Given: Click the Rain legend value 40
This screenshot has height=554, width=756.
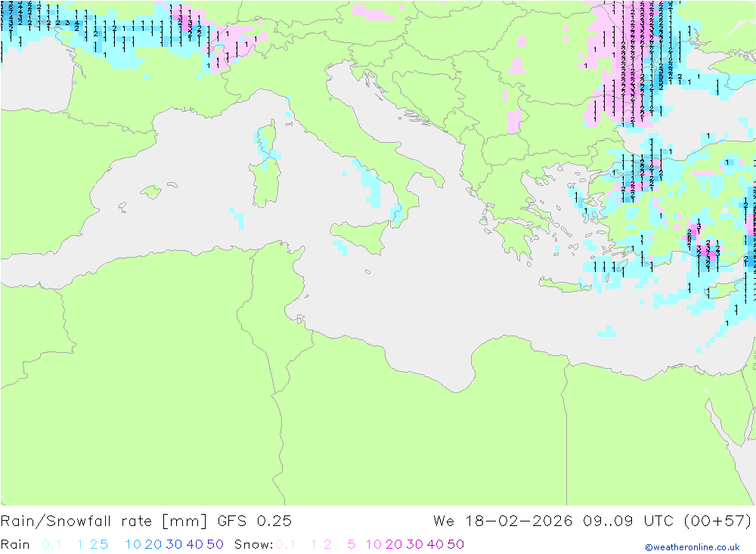Looking at the screenshot, I should pyautogui.click(x=195, y=544).
